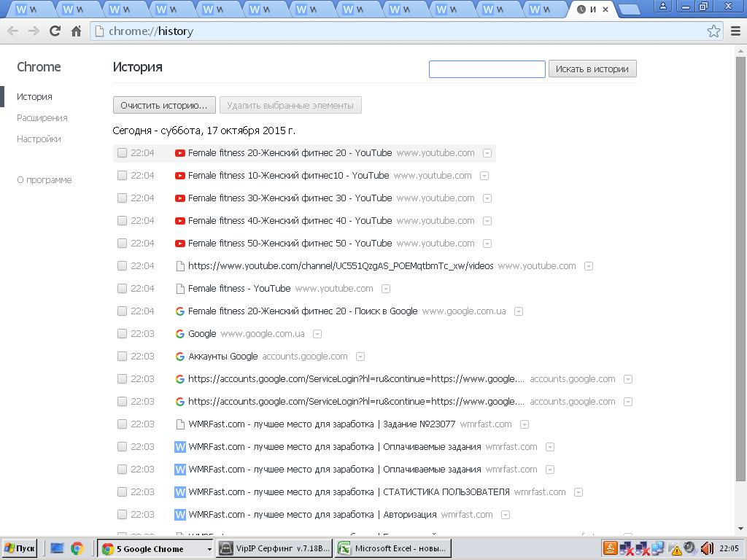Go to the home page icon
Image resolution: width=747 pixels, height=560 pixels.
(x=76, y=31)
